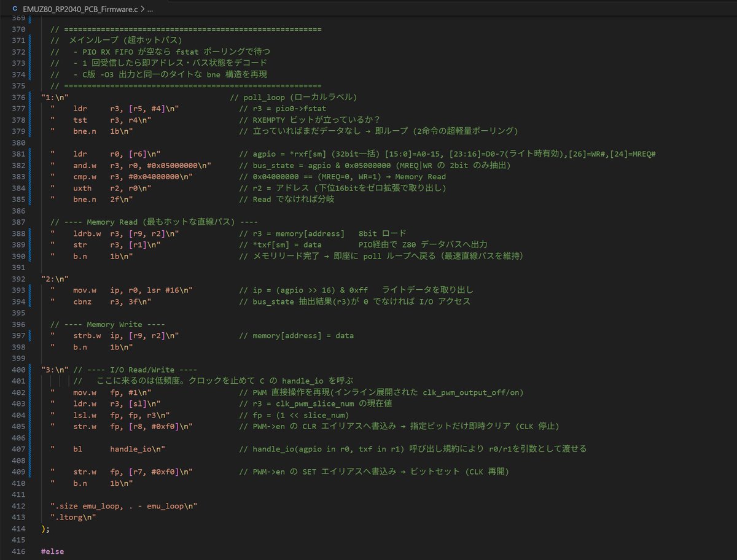Viewport: 737px width, 560px height.
Task: Click the "// Read でなければ分岐" comment
Action: 287,200
